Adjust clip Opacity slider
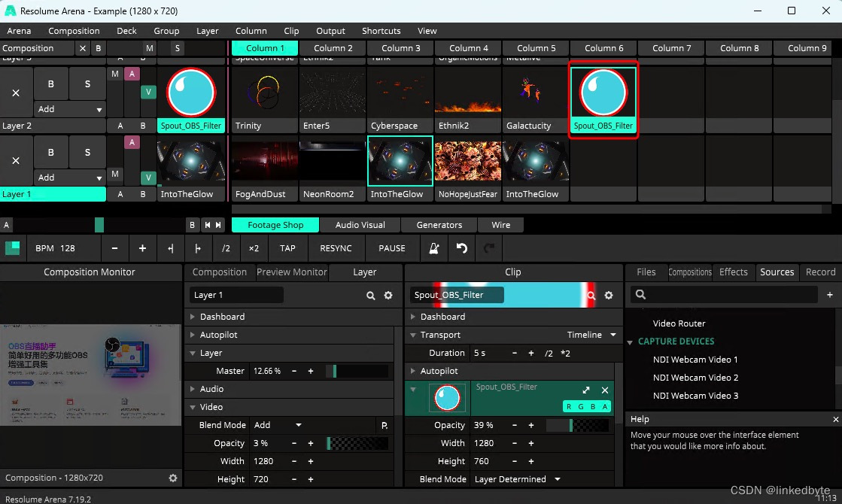 pos(577,425)
